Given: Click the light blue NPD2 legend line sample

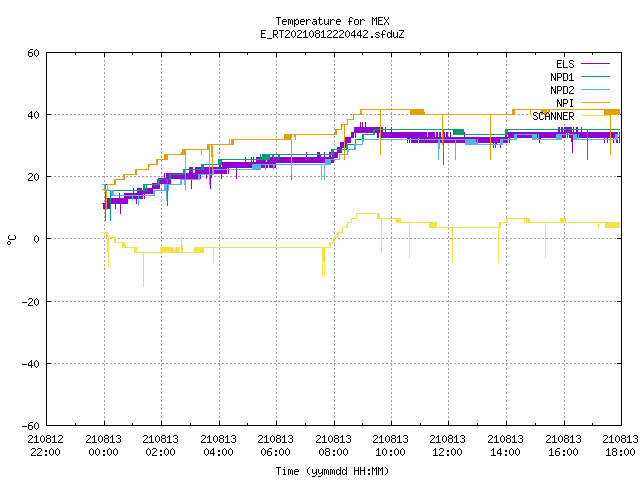Looking at the screenshot, I should pyautogui.click(x=595, y=90).
